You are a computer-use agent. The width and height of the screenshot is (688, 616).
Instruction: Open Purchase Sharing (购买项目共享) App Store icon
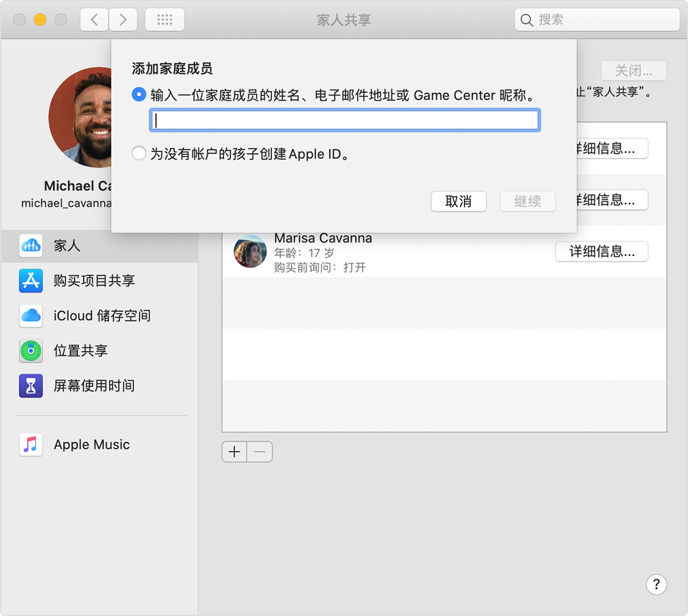click(31, 280)
